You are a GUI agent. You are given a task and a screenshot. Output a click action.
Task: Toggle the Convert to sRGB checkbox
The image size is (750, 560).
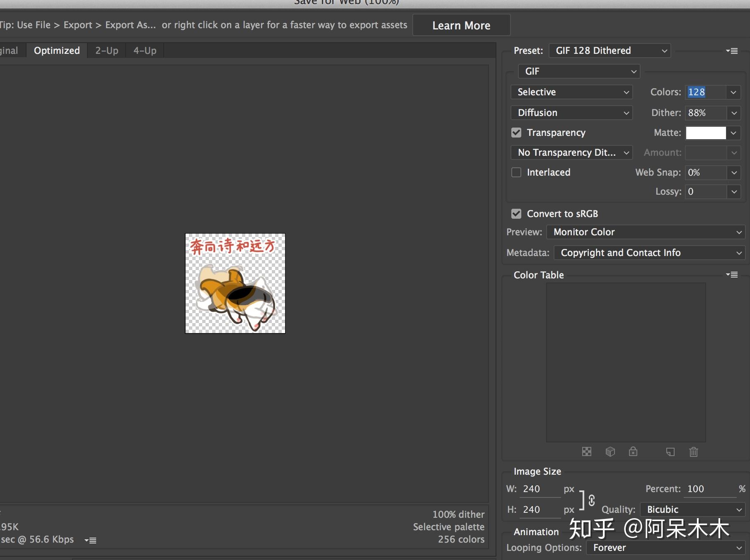click(516, 214)
